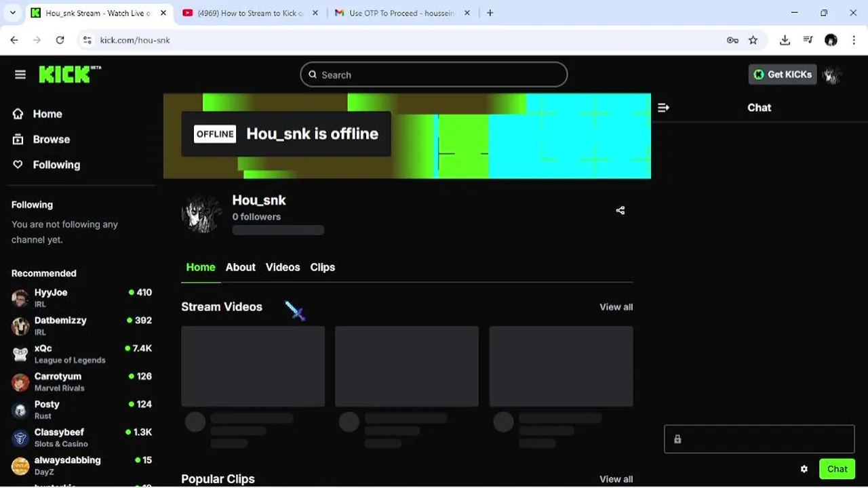This screenshot has width=868, height=488.
Task: Reload the page
Action: (x=60, y=40)
